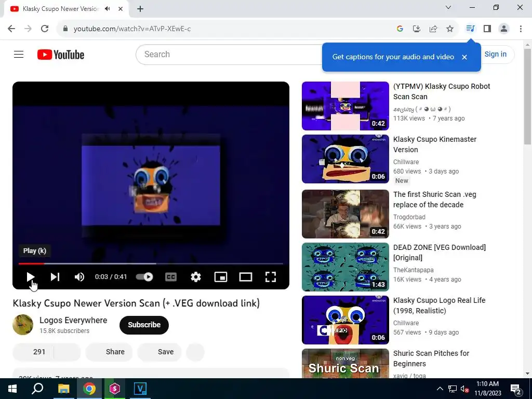This screenshot has width=532, height=399.
Task: Open the DEAD ZONE [VEG Download] title
Action: pos(440,252)
